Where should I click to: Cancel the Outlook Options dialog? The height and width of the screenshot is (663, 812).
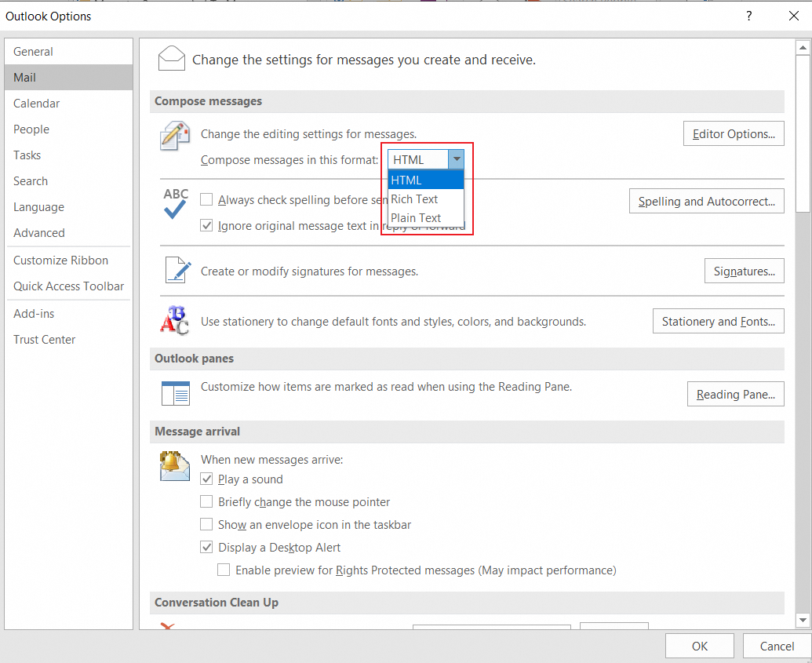click(777, 646)
